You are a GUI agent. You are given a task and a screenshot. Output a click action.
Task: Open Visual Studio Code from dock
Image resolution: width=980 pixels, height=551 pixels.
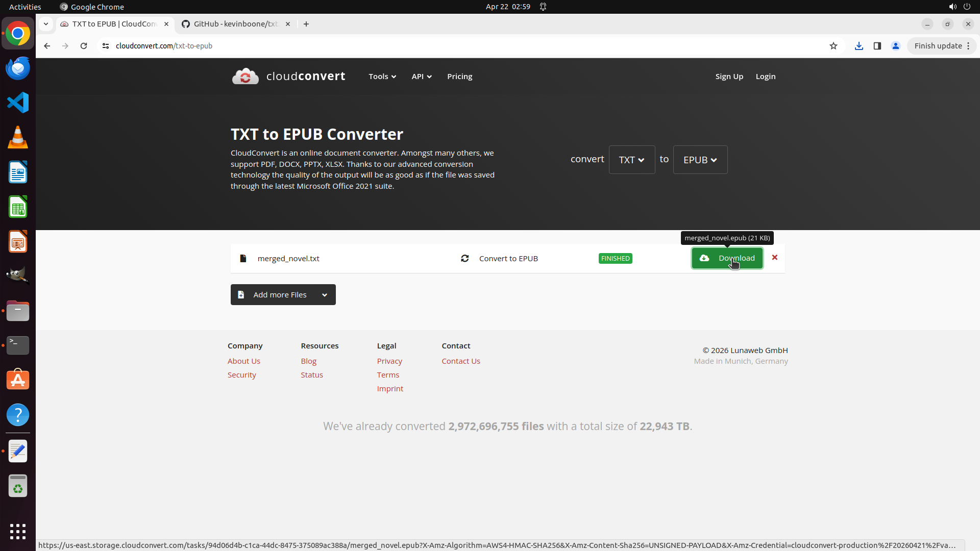[18, 103]
